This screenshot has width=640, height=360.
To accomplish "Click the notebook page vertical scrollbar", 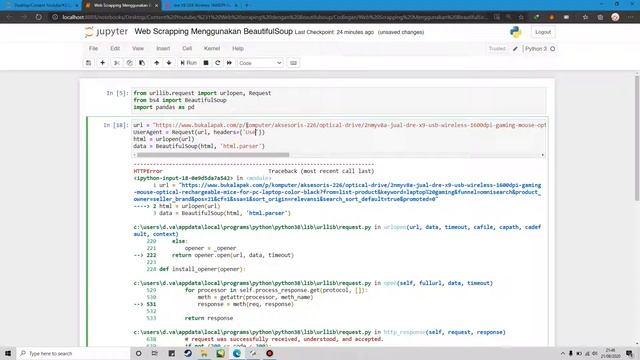I will pyautogui.click(x=637, y=138).
